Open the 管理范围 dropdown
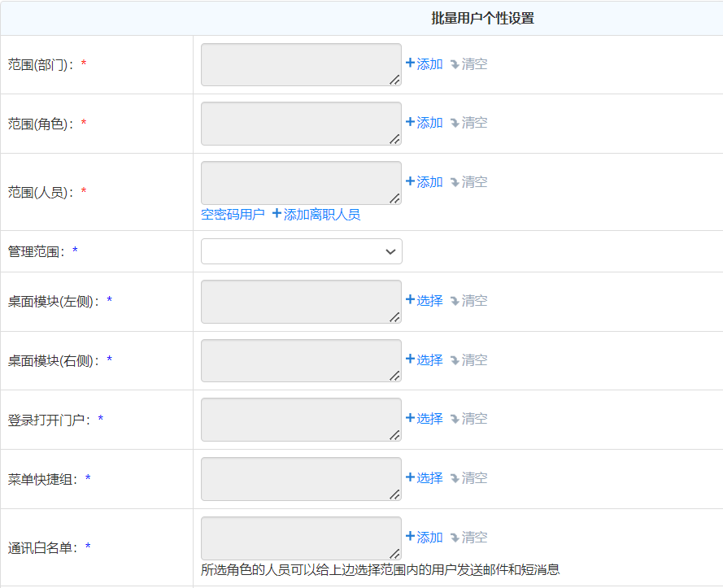The width and height of the screenshot is (723, 588). coord(301,251)
